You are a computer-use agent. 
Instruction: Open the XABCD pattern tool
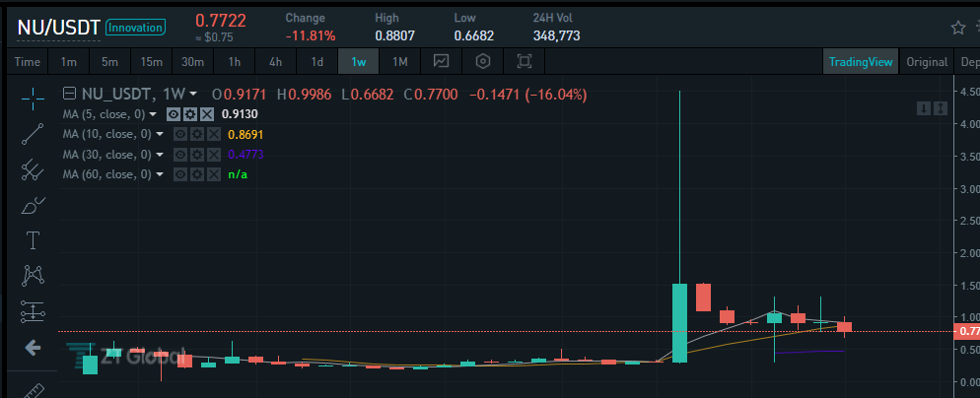tap(33, 275)
